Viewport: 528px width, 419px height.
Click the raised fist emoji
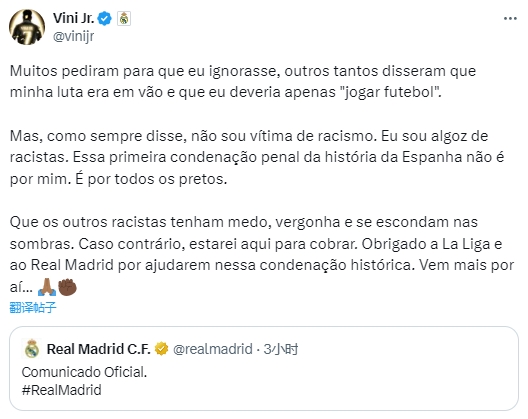click(x=67, y=287)
